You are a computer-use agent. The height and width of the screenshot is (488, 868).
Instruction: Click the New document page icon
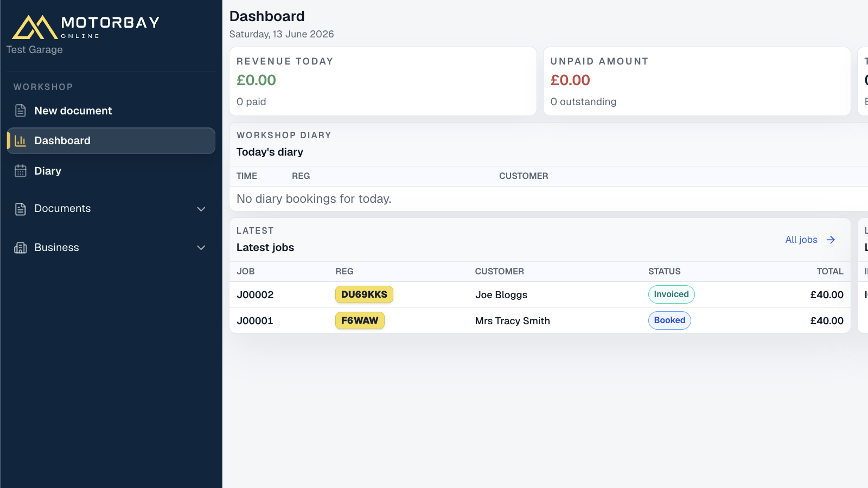21,111
